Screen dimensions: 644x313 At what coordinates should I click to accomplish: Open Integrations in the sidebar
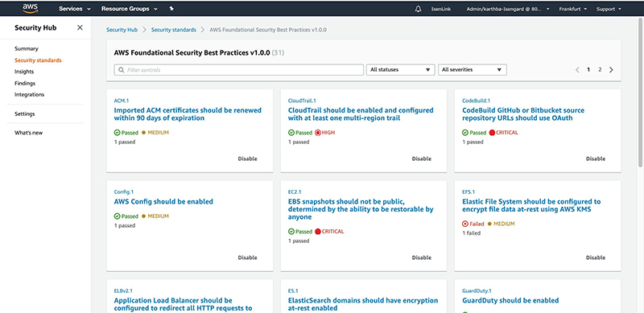(30, 94)
